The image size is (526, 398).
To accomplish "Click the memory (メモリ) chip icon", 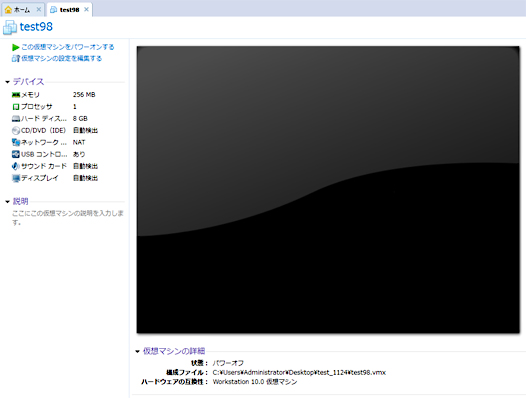I will tap(16, 95).
